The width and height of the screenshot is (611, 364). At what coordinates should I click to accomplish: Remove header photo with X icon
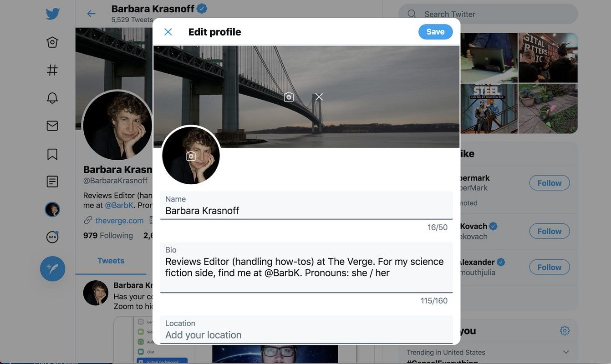tap(319, 97)
